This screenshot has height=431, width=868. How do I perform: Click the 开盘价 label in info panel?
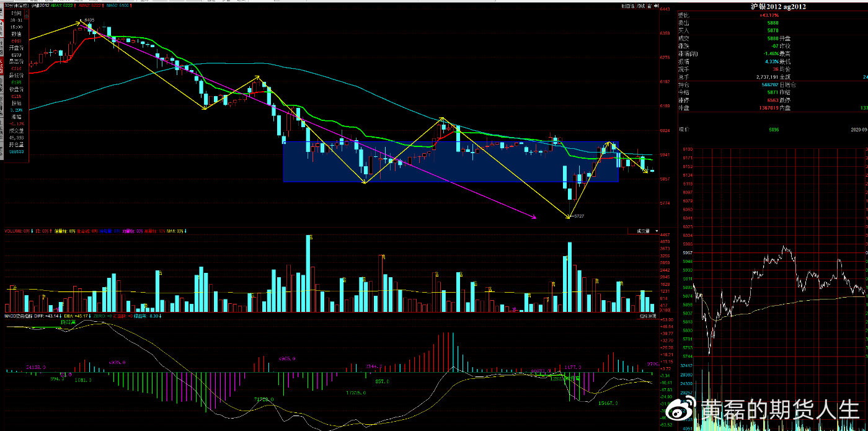point(17,47)
